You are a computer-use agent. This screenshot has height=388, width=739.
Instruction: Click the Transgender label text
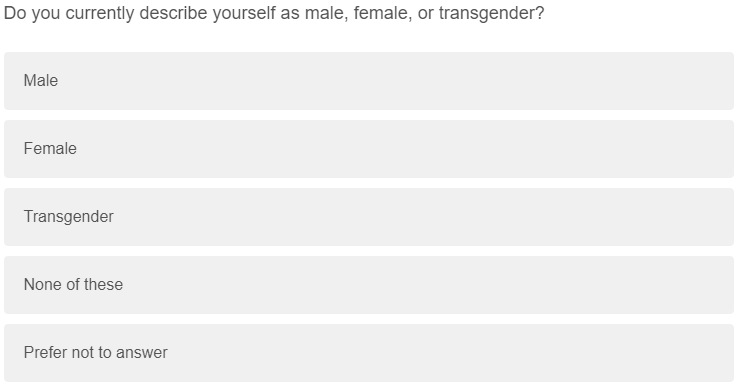[x=69, y=217]
